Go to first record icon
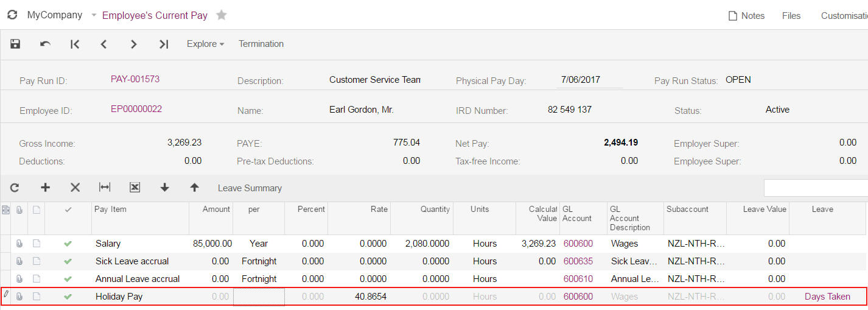This screenshot has height=310, width=868. 75,44
